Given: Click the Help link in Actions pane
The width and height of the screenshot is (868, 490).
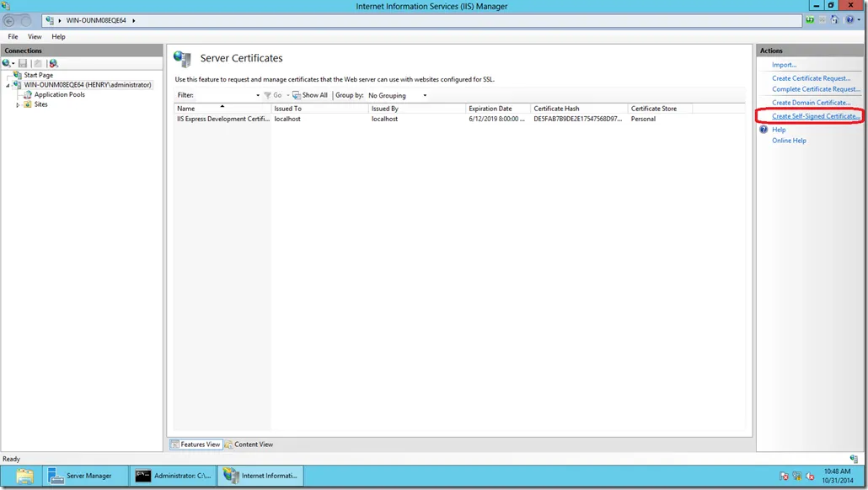Looking at the screenshot, I should 779,130.
